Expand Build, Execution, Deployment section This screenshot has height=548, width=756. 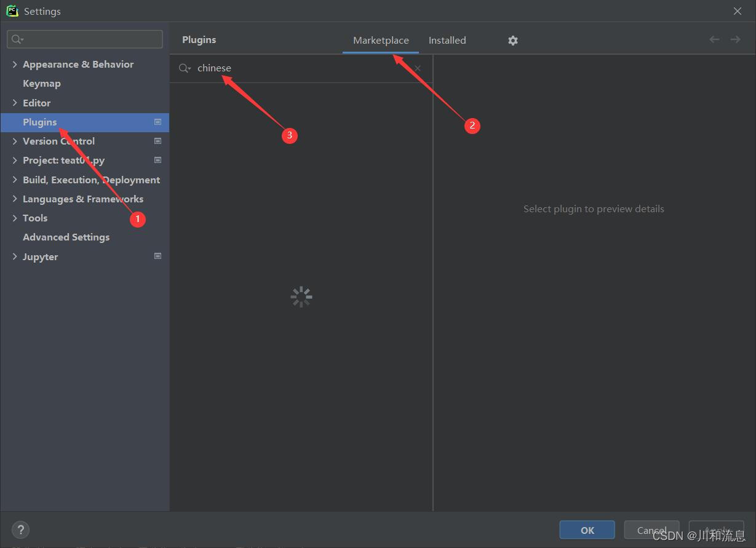[x=15, y=180]
